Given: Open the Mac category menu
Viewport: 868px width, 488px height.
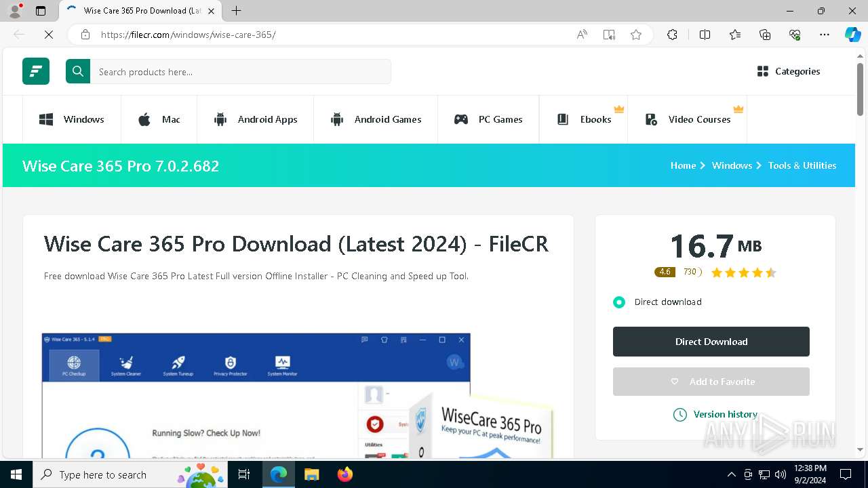Looking at the screenshot, I should [159, 119].
